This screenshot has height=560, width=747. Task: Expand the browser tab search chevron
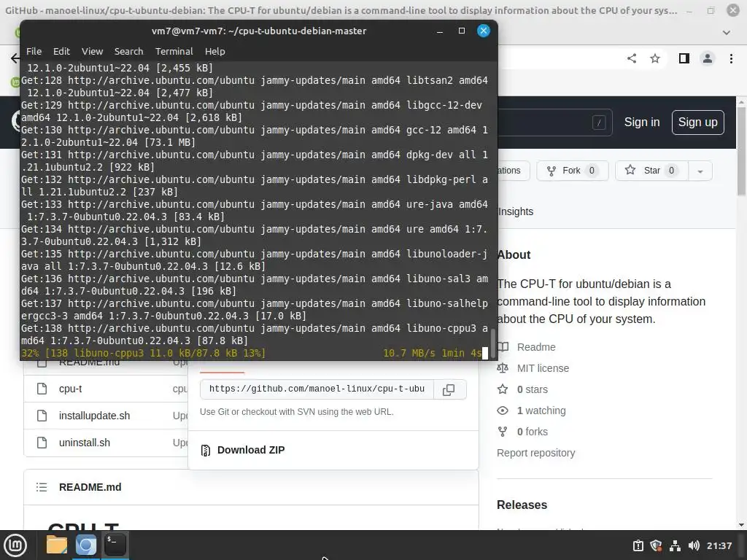pyautogui.click(x=727, y=32)
